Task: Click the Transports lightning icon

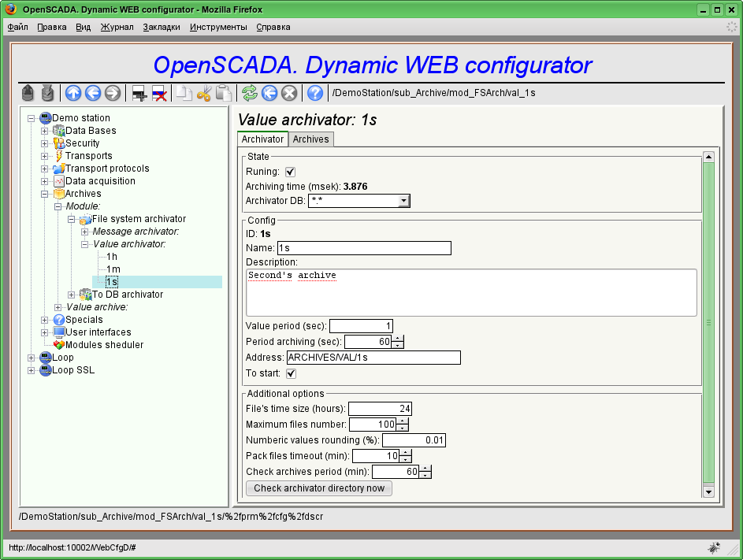Action: (x=59, y=156)
